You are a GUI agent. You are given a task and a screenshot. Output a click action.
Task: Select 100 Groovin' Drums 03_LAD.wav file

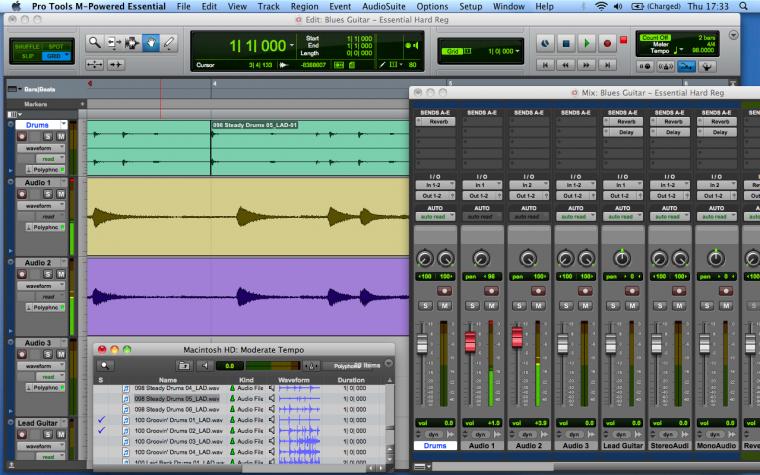tap(178, 441)
